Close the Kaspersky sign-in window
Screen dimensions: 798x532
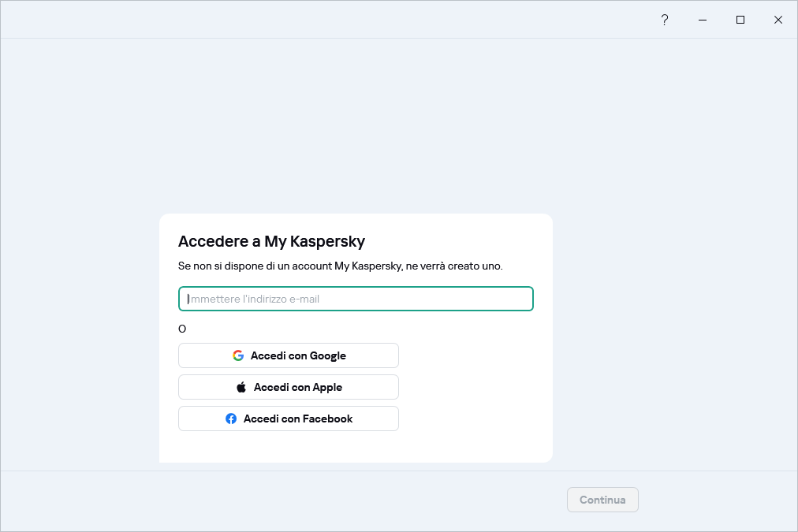click(x=777, y=20)
